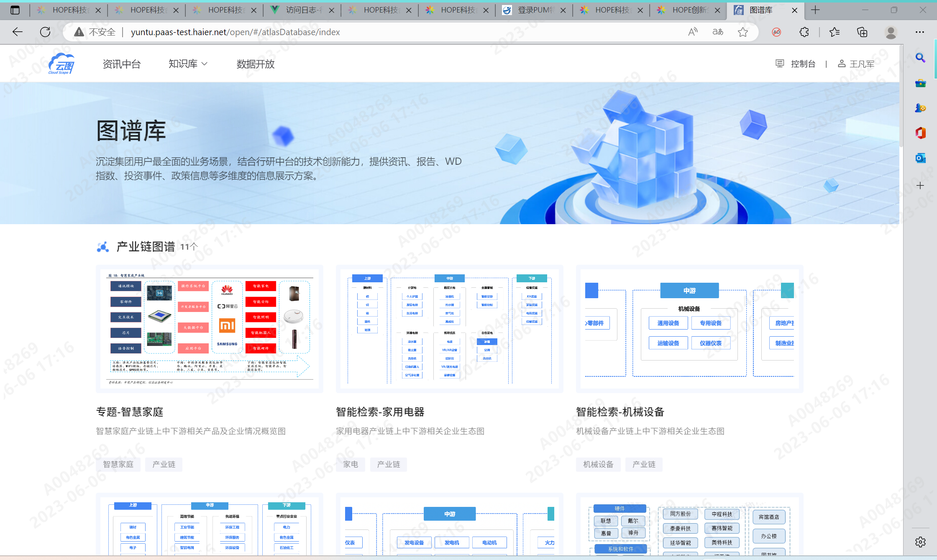Screen dimensions: 937x560
Task: Open browser settings and more menu
Action: 919,32
